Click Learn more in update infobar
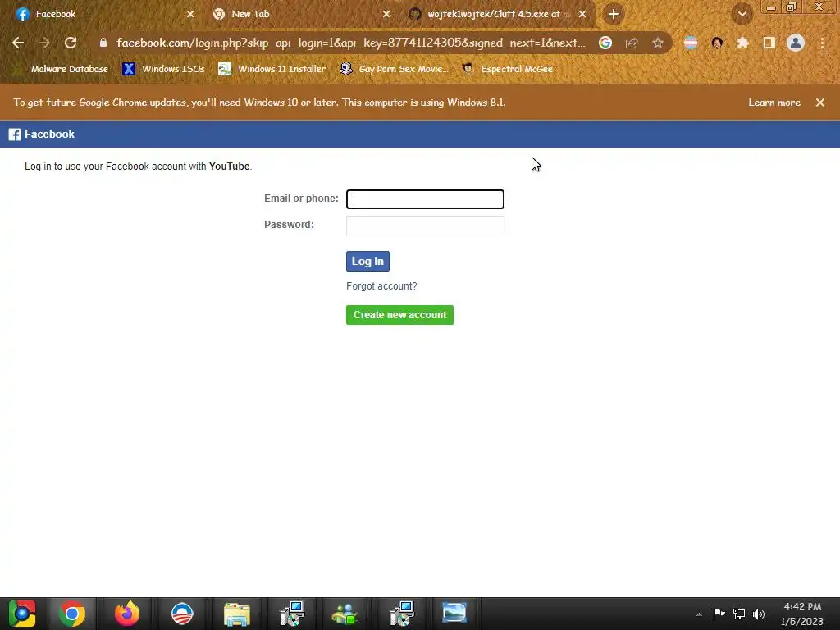This screenshot has width=840, height=630. 774,103
